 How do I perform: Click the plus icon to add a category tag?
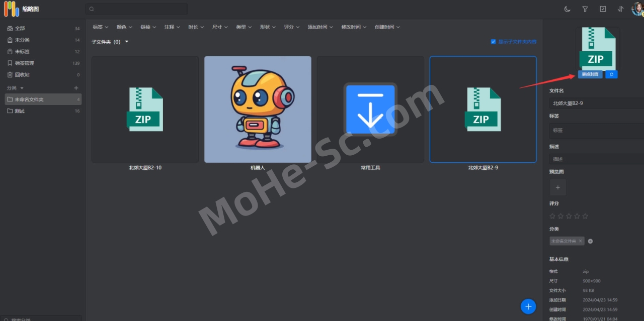pyautogui.click(x=590, y=241)
